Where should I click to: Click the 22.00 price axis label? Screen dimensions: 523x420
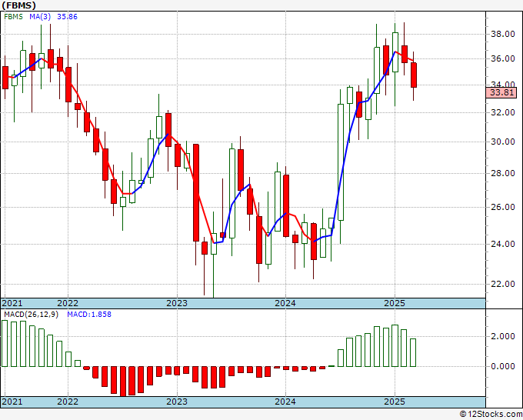[x=502, y=284]
